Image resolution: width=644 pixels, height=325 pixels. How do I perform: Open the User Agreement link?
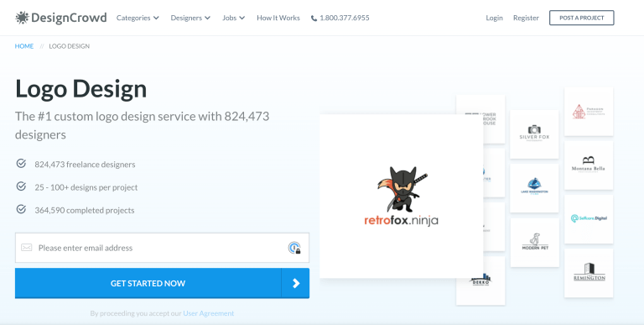tap(209, 313)
